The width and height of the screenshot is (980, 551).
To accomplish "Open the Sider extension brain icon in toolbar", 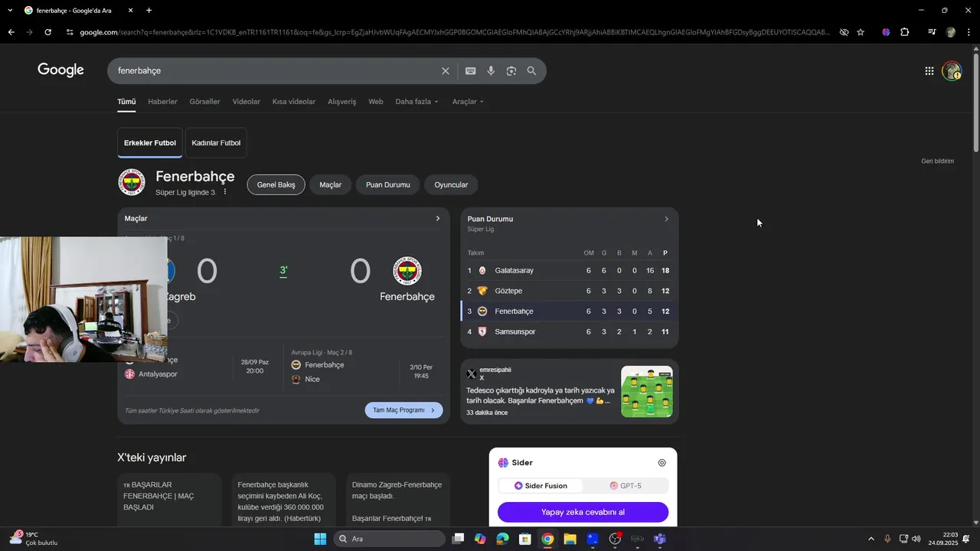I will pos(886,32).
